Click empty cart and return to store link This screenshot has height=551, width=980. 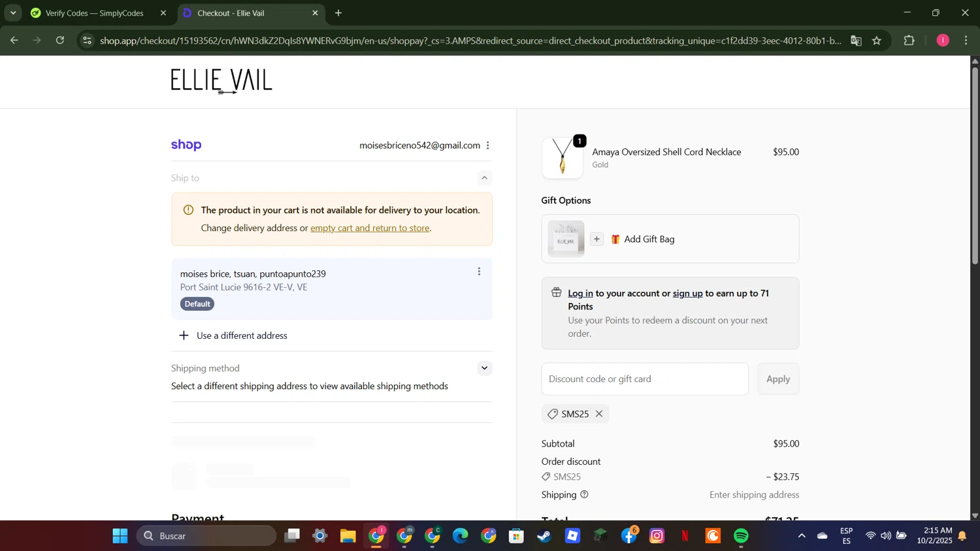[370, 228]
